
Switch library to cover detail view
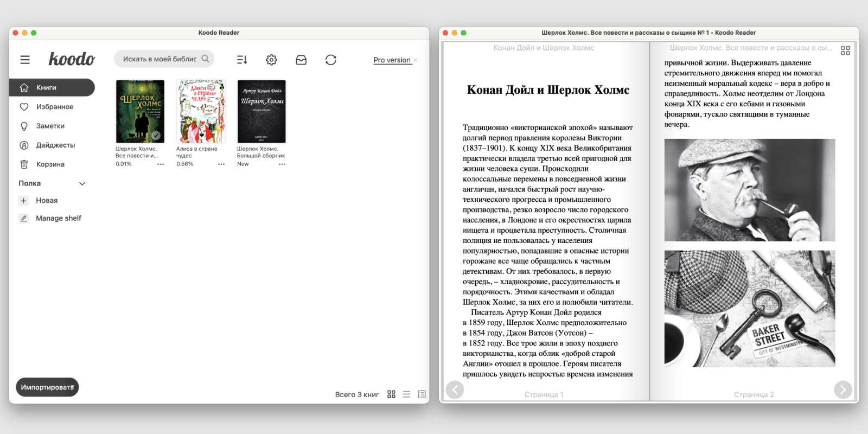click(x=422, y=394)
